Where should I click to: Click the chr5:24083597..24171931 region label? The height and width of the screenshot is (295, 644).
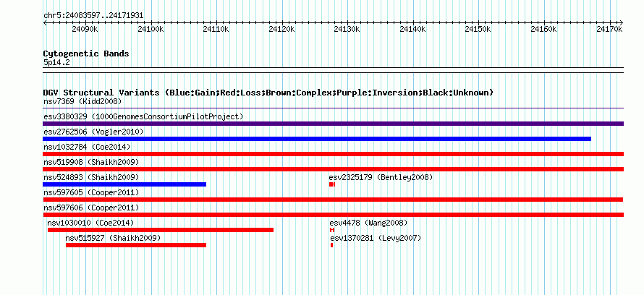(x=93, y=16)
